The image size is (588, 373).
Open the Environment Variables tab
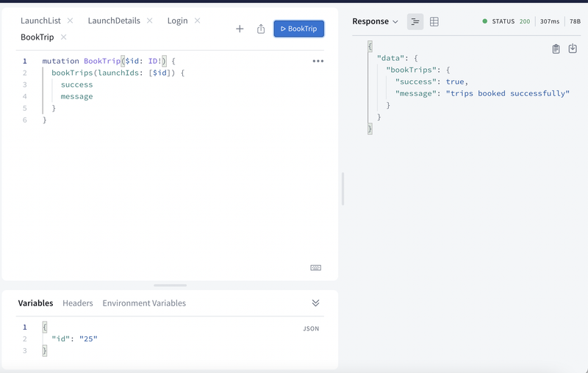[x=144, y=303]
